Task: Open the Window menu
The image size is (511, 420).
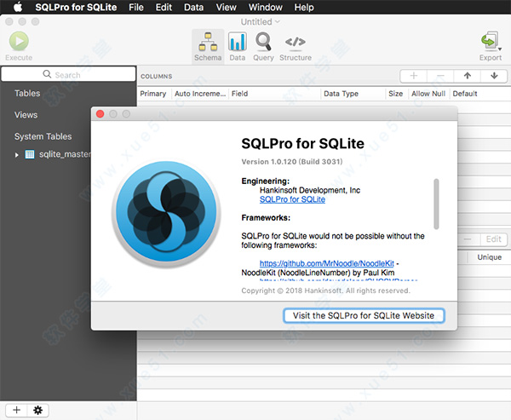Action: (265, 7)
